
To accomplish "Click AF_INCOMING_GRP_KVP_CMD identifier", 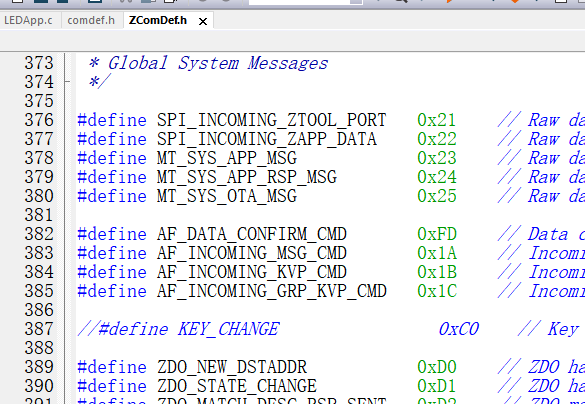I will click(271, 291).
